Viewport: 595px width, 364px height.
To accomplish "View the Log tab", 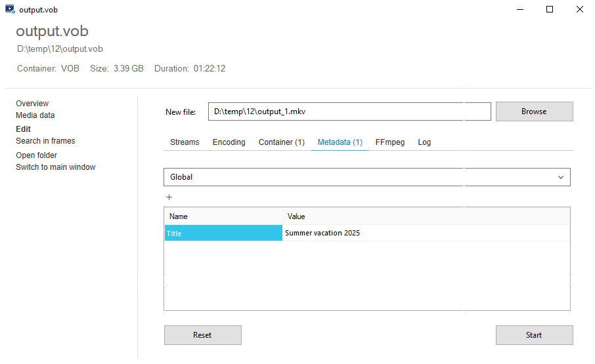I will tap(424, 142).
